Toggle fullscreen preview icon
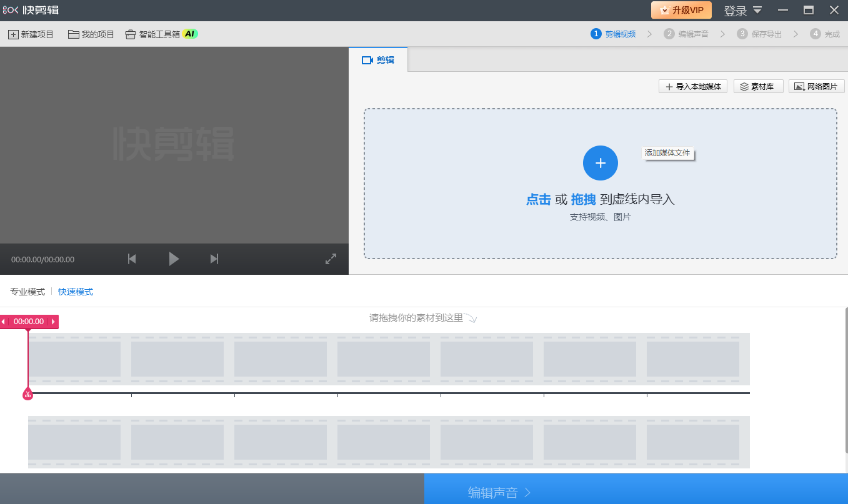Screen dimensions: 848x504 coord(331,259)
